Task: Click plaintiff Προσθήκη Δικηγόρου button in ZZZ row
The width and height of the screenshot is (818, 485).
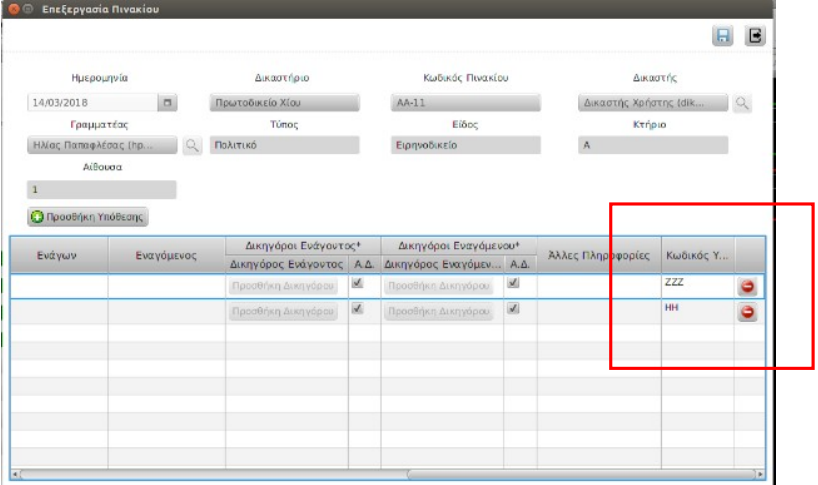Action: 285,286
